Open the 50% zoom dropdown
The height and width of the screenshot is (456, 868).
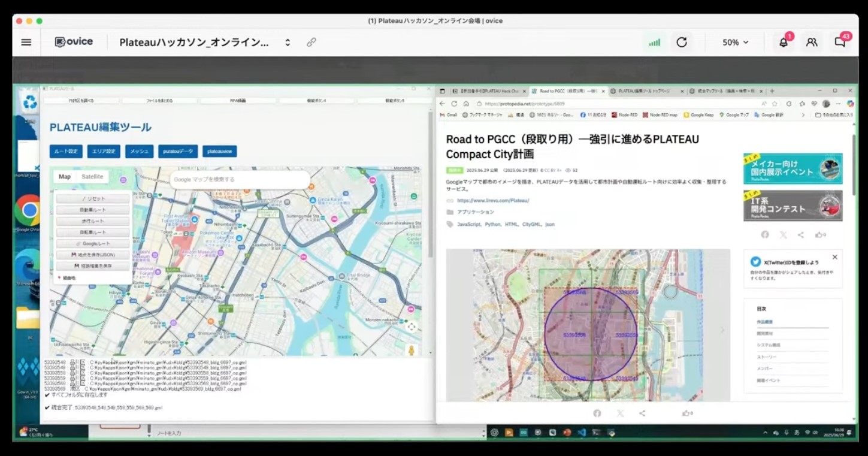point(735,43)
